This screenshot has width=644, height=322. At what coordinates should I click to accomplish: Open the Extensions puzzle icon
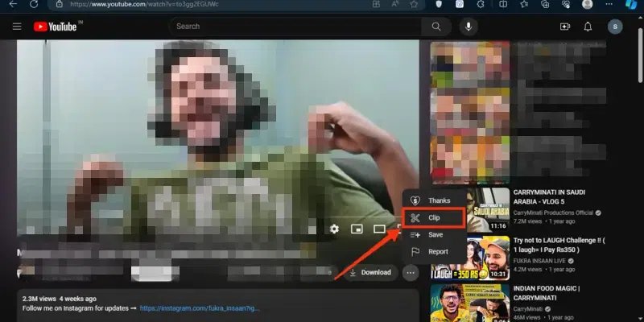point(481,4)
